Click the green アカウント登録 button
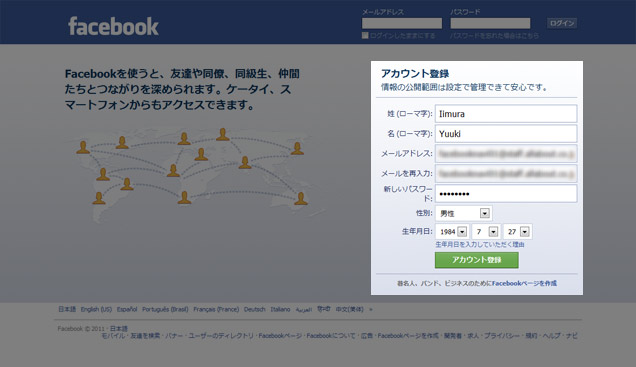Viewport: 636px width, 367px height. (x=477, y=260)
